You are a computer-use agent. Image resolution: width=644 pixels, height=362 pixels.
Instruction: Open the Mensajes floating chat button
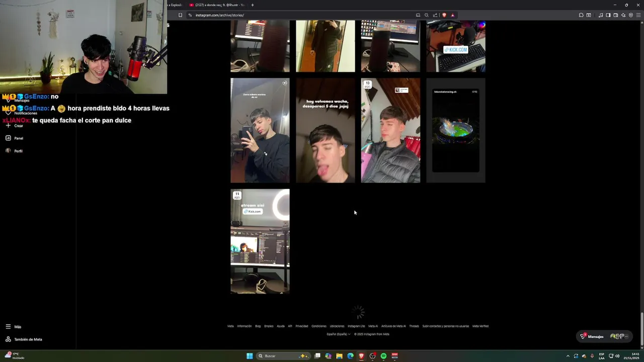(604, 336)
